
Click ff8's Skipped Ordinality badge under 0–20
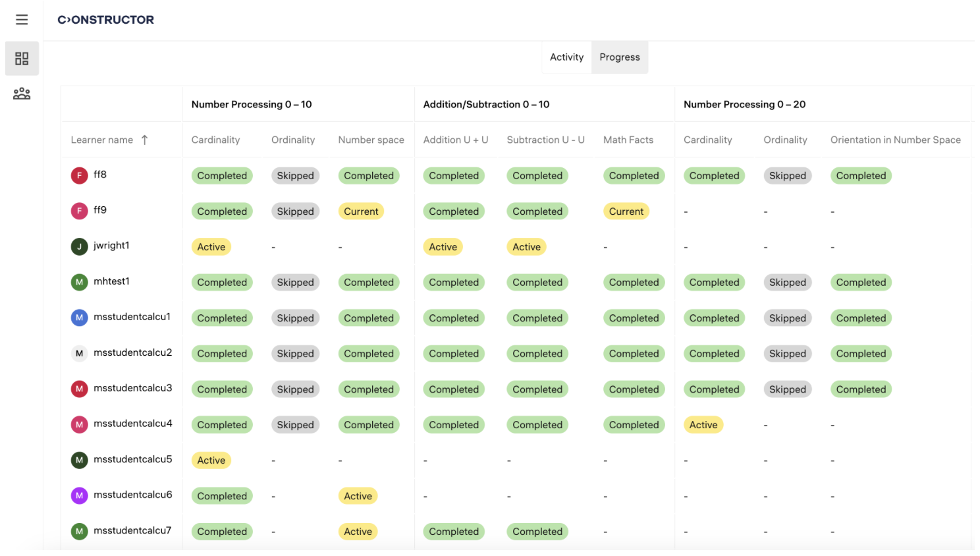click(x=787, y=176)
